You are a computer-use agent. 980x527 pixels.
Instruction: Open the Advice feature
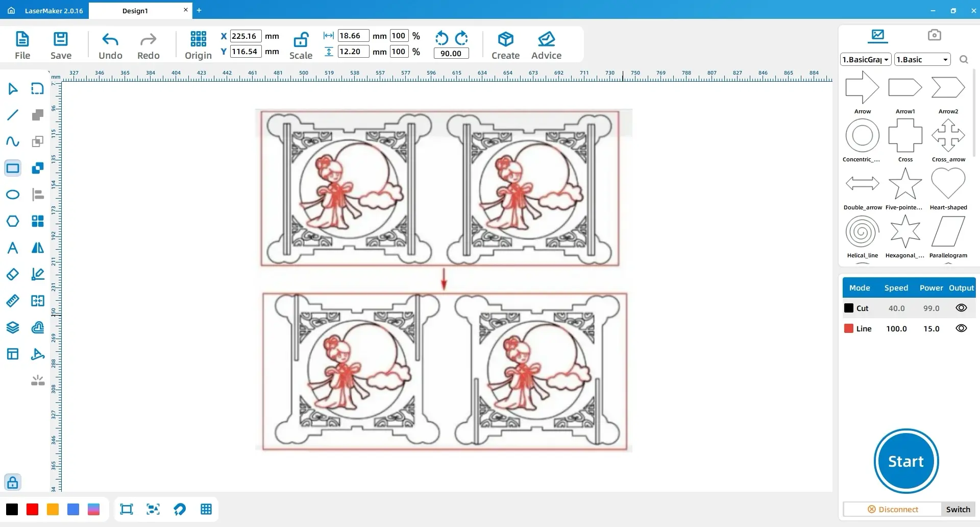[546, 45]
